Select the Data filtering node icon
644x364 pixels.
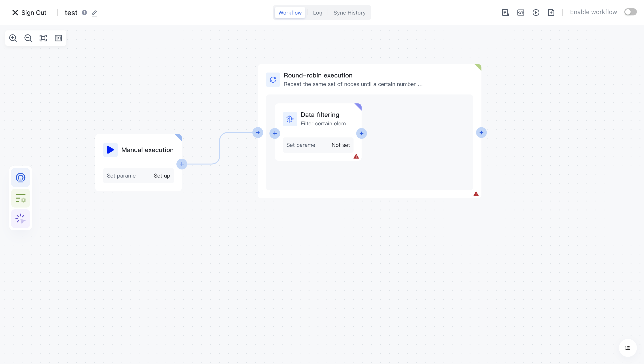click(x=290, y=119)
